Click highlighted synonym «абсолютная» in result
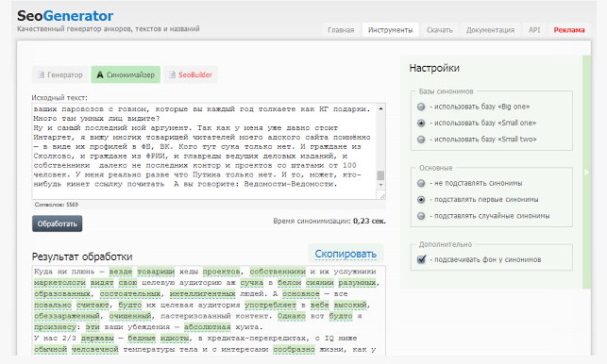 207,327
